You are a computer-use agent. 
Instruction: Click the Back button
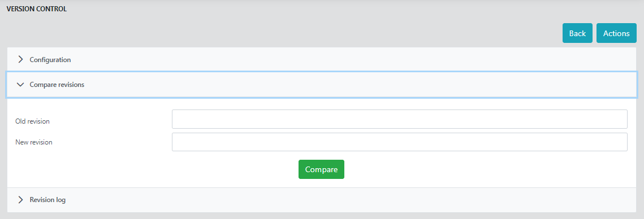click(x=577, y=33)
